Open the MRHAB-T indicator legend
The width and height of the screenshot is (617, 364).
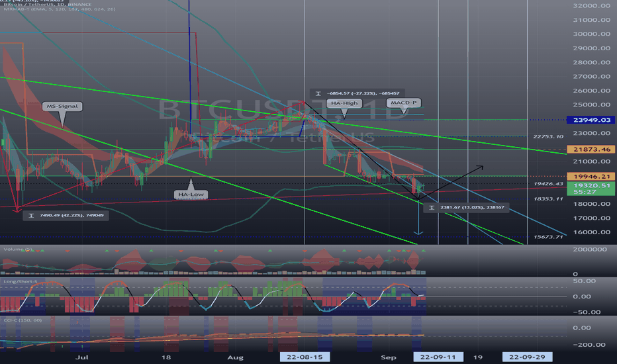(59, 9)
